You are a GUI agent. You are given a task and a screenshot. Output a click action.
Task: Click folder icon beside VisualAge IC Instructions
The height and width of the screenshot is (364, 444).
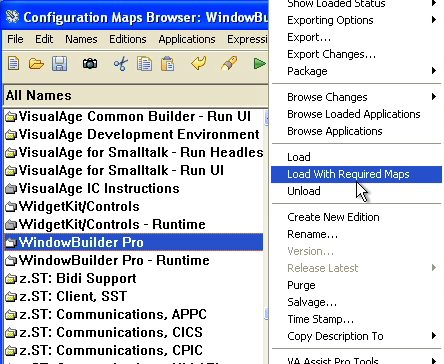11,189
